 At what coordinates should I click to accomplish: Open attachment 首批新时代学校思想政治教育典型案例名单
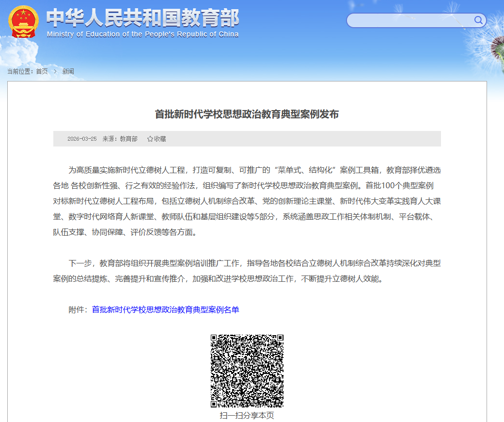tap(165, 309)
